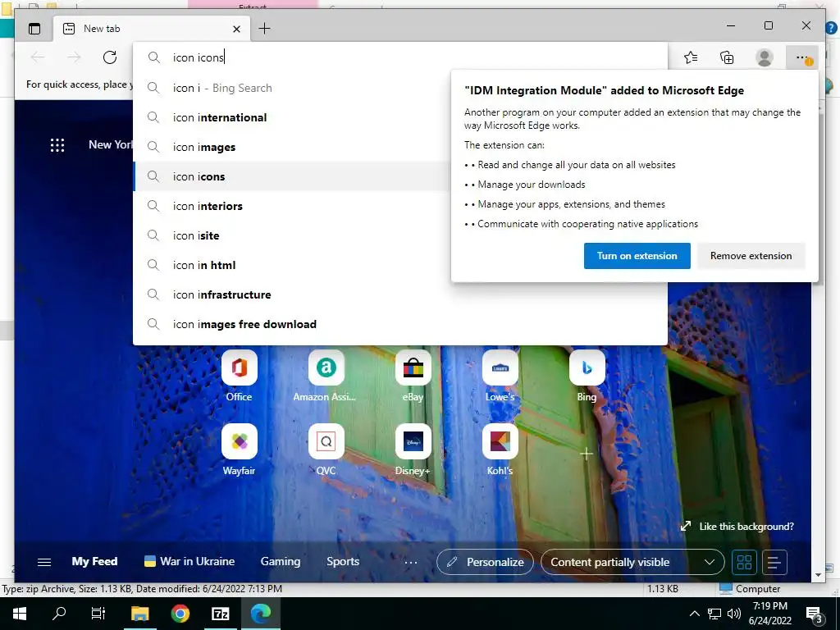Click the Refresh page icon
The height and width of the screenshot is (630, 840).
tap(110, 57)
